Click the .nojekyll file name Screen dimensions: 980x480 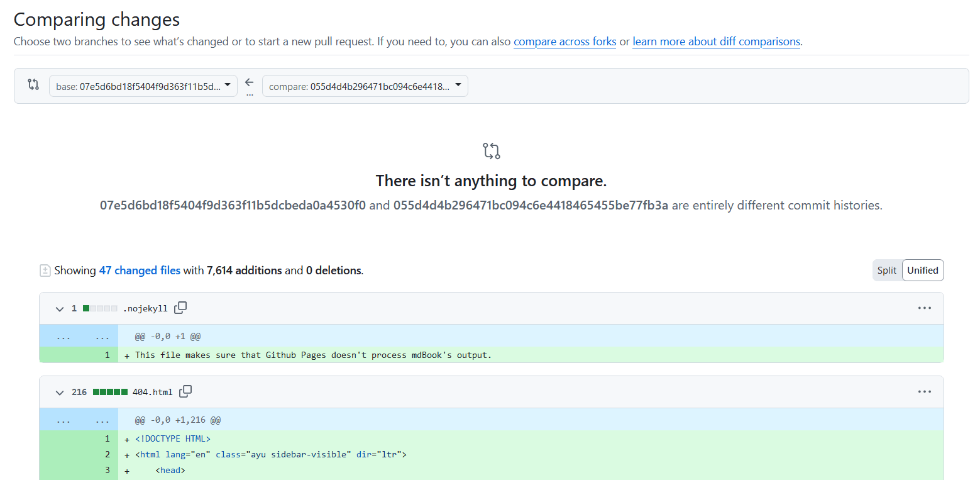145,309
